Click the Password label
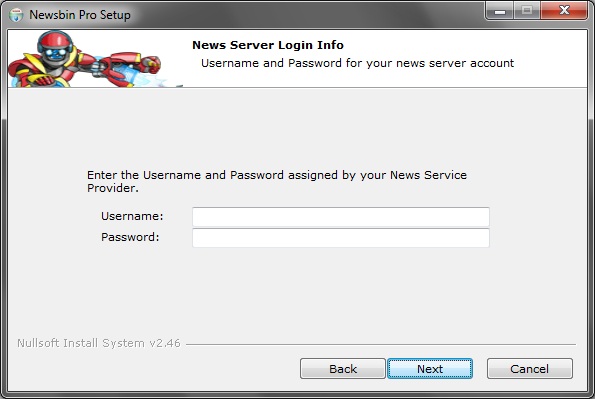The width and height of the screenshot is (595, 399). (x=130, y=237)
